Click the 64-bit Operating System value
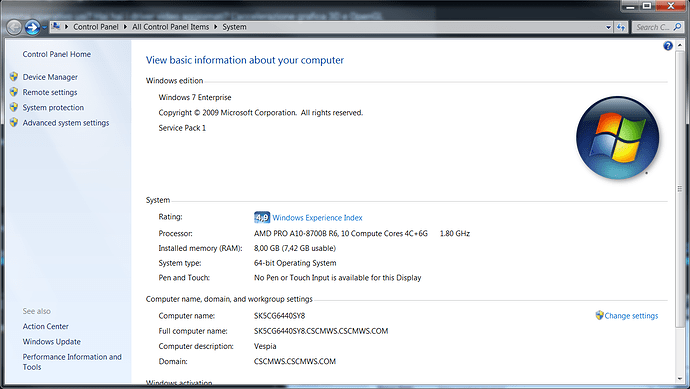 (x=295, y=263)
